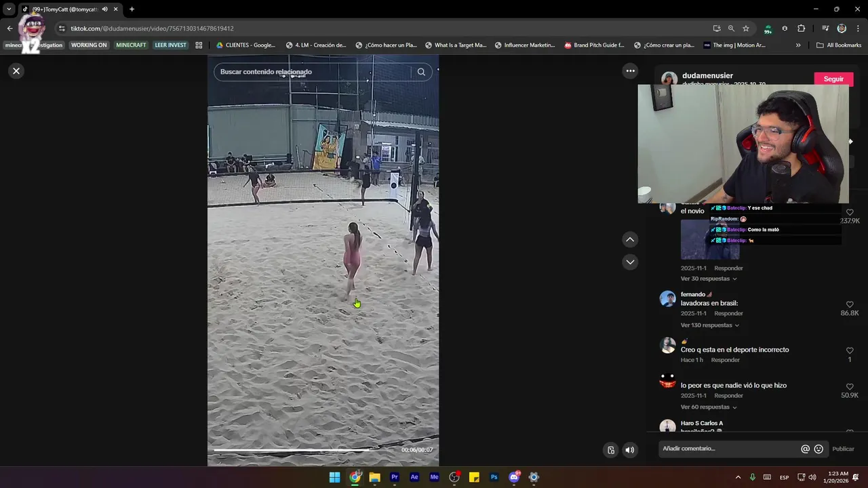Close the TomyCatt TikTok browser tab

115,9
